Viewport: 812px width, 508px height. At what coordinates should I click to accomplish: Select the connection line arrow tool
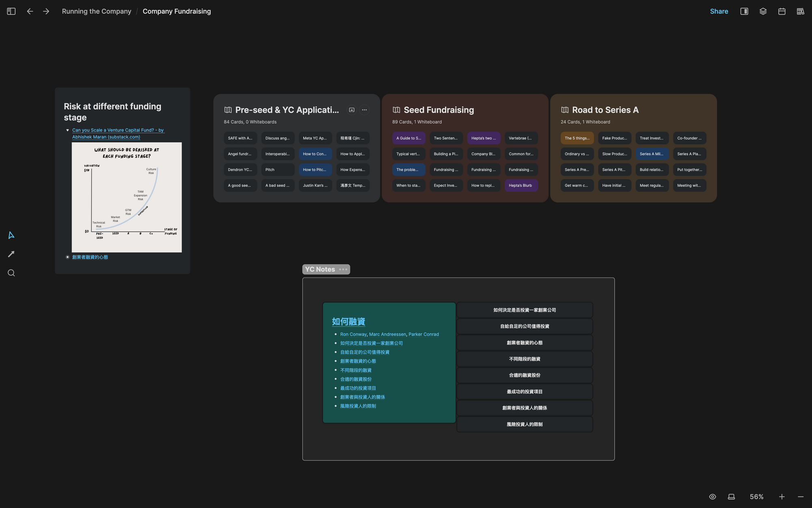tap(11, 254)
